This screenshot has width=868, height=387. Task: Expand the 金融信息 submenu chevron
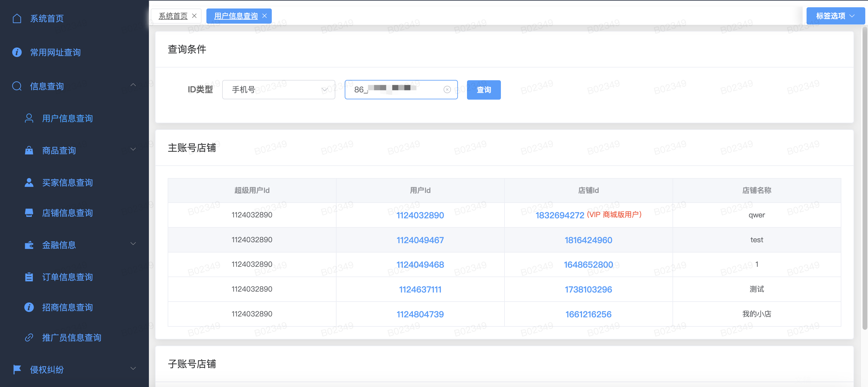point(133,243)
